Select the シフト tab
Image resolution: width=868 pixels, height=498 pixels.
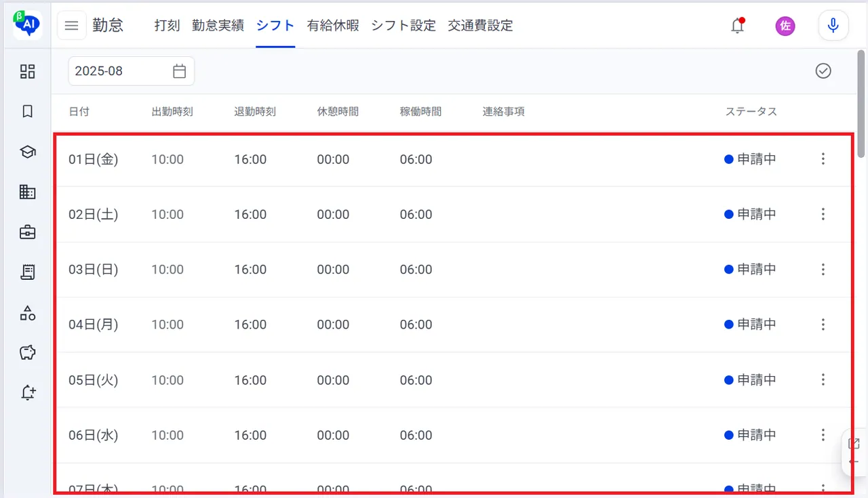pyautogui.click(x=275, y=26)
